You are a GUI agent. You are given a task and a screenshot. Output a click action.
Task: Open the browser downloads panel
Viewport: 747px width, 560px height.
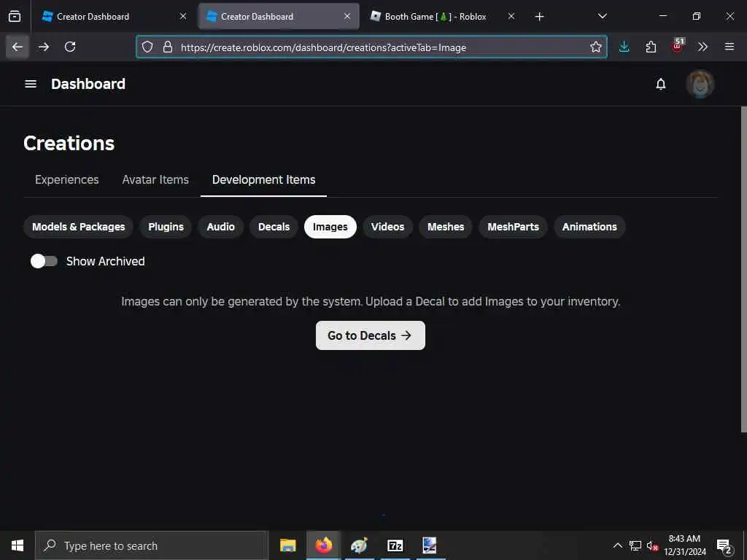tap(624, 47)
